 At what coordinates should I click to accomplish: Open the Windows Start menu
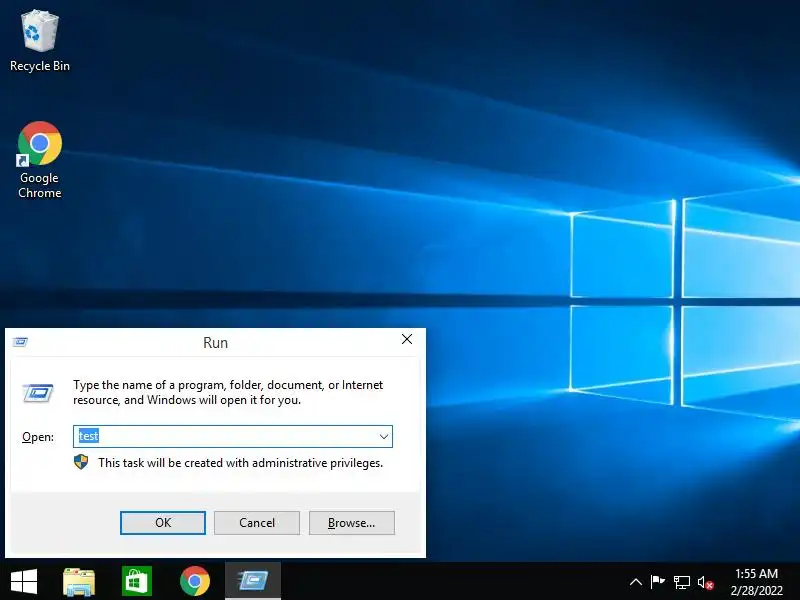24,581
